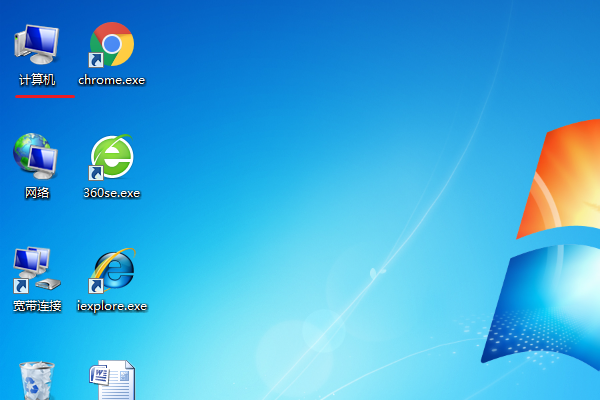Select the 360 browser shortcut icon

[x=111, y=157]
